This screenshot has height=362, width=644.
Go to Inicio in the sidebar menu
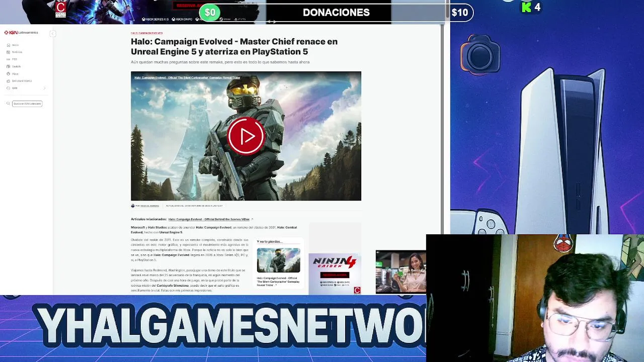[15, 45]
